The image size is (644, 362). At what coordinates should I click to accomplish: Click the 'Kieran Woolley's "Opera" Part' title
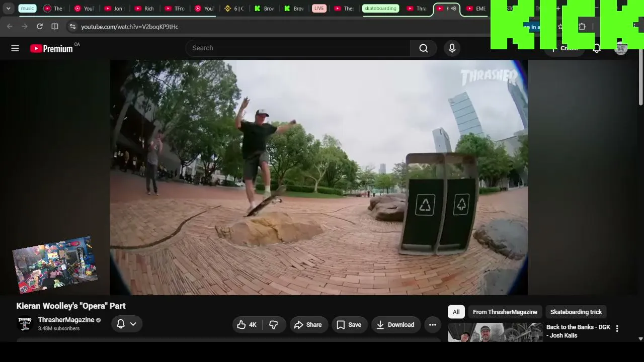[x=71, y=306]
